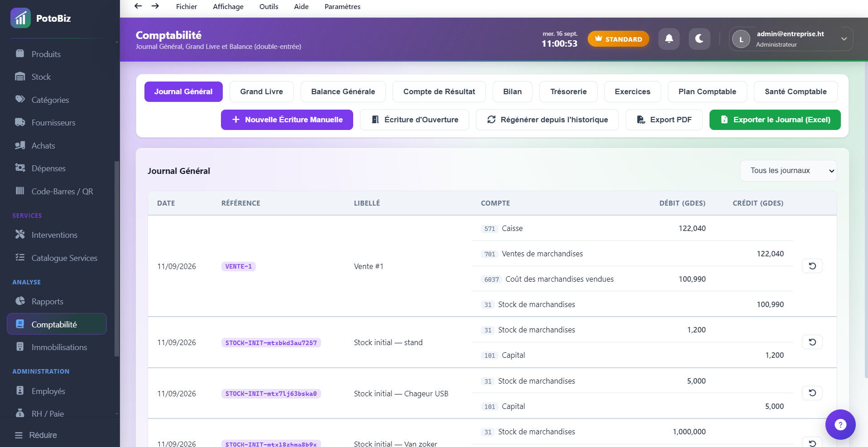Open Fournisseurs in the sidebar

(57, 122)
